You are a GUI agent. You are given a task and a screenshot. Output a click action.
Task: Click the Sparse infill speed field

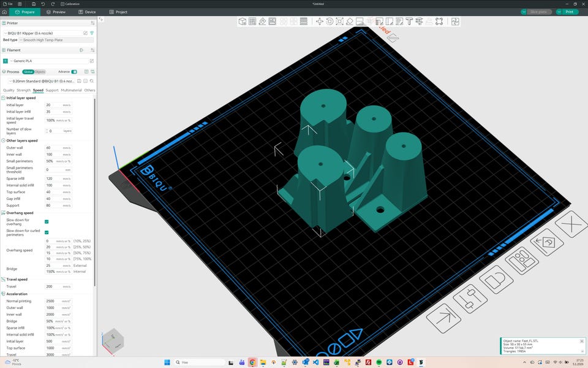coord(58,178)
